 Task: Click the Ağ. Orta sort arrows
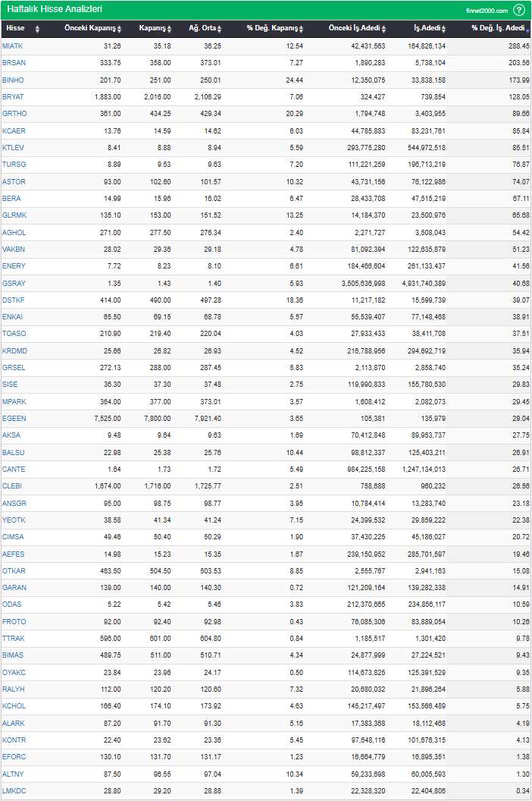tap(219, 29)
